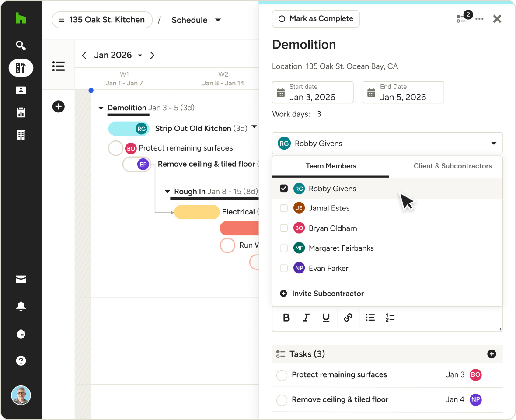This screenshot has height=420, width=516.
Task: Click the Bold formatting icon
Action: [x=286, y=318]
